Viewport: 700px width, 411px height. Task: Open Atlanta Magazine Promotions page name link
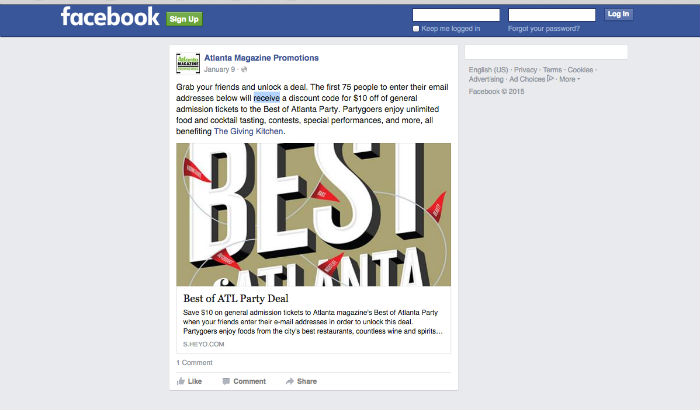261,58
